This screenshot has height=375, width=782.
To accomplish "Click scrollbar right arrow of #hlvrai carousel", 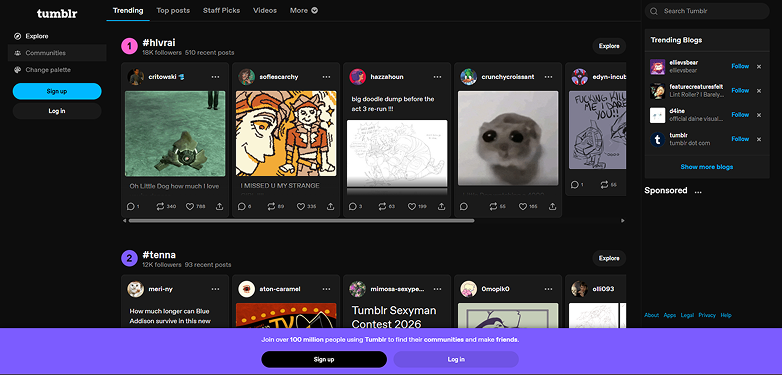I will pyautogui.click(x=622, y=220).
